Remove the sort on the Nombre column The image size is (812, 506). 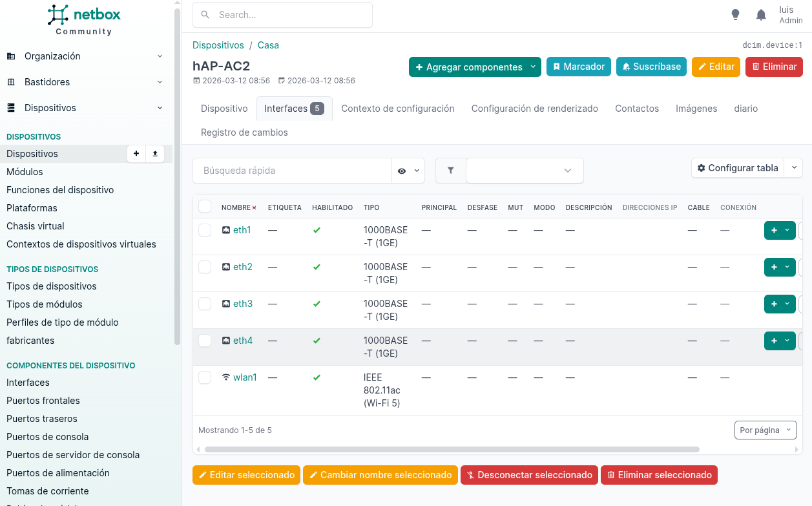tap(254, 208)
